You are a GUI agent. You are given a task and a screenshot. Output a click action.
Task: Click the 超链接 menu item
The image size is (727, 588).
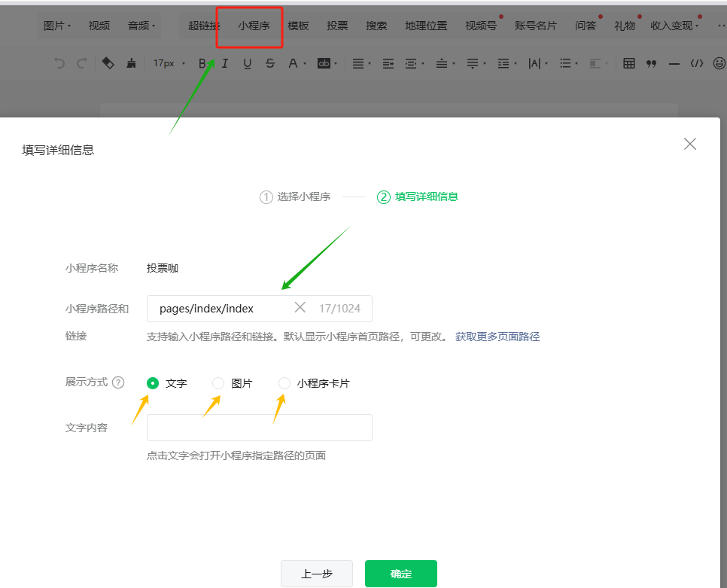point(204,26)
